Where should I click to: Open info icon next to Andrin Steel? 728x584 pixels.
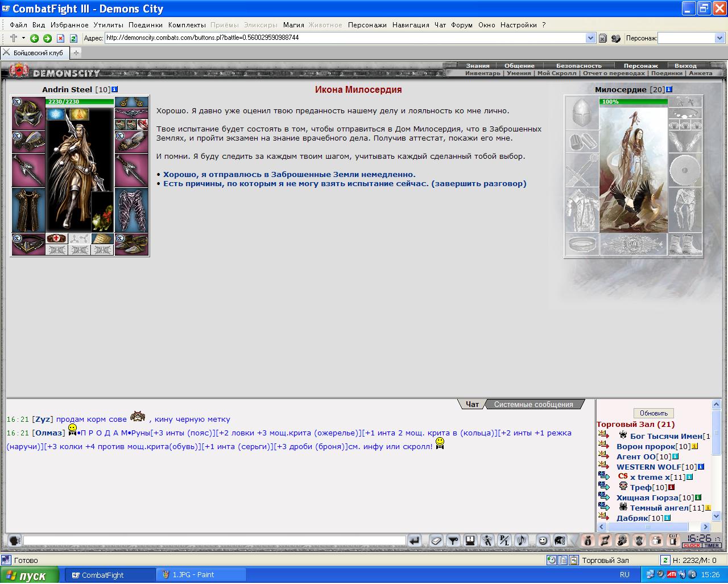[114, 89]
